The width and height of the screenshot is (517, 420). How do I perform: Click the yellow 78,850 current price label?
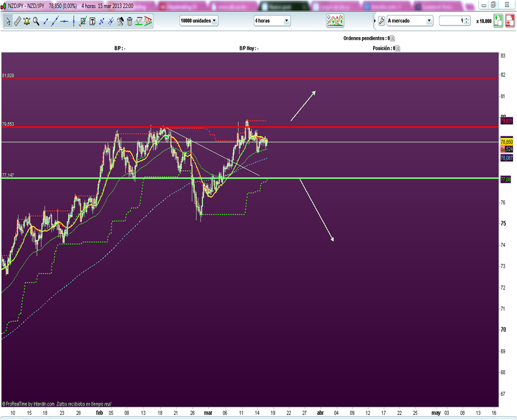[506, 142]
